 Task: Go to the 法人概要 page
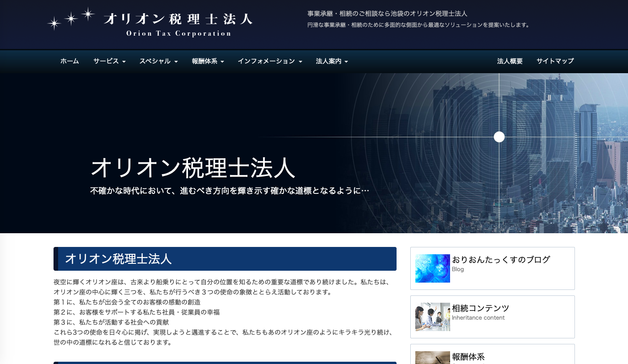click(x=510, y=61)
